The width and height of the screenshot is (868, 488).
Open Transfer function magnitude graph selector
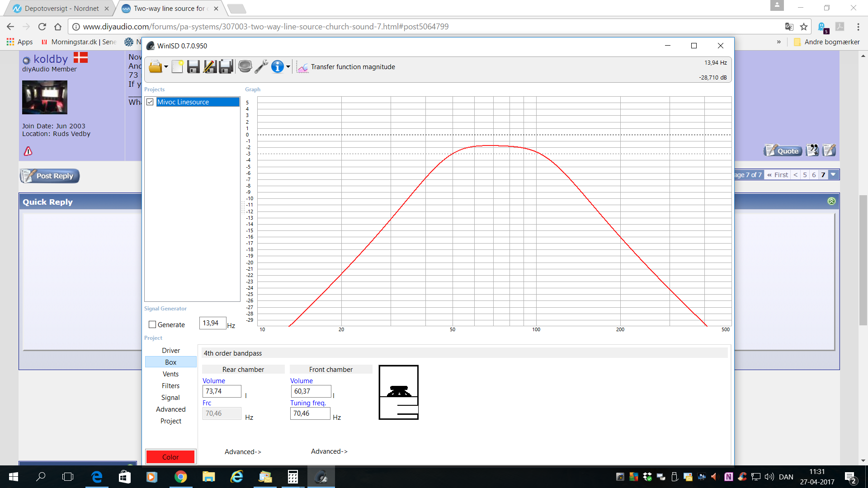pos(346,67)
